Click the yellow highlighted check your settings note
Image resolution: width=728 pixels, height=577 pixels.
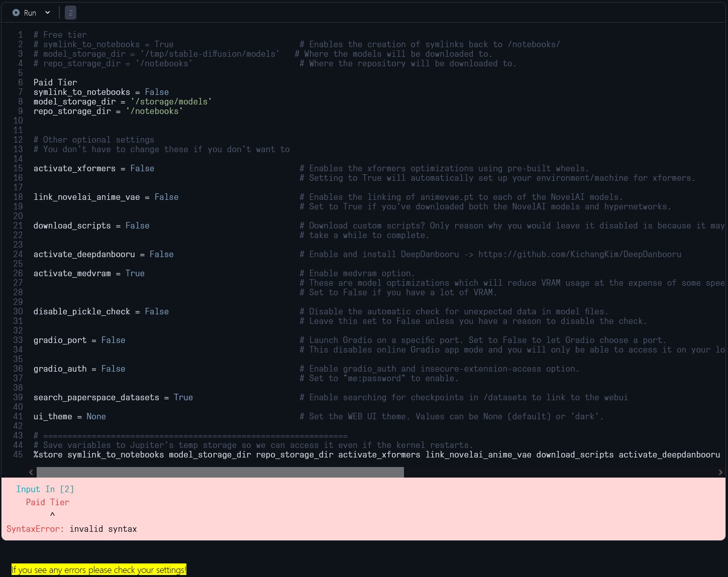click(x=99, y=570)
